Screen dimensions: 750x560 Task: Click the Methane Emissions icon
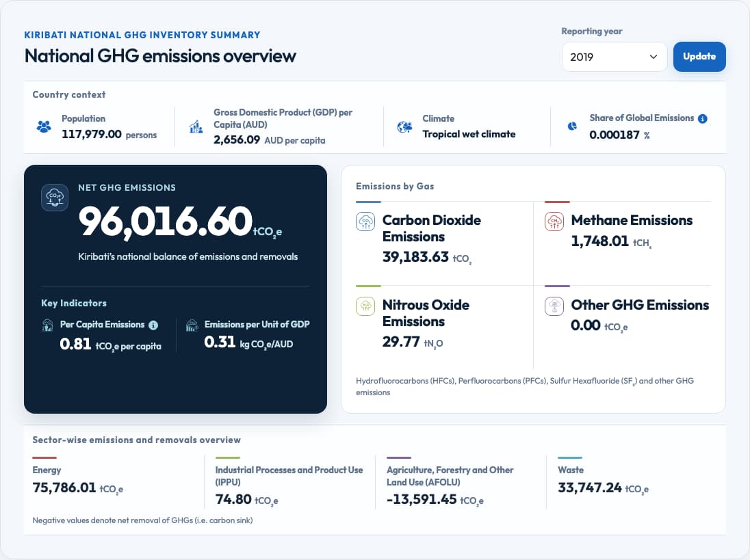pos(554,222)
